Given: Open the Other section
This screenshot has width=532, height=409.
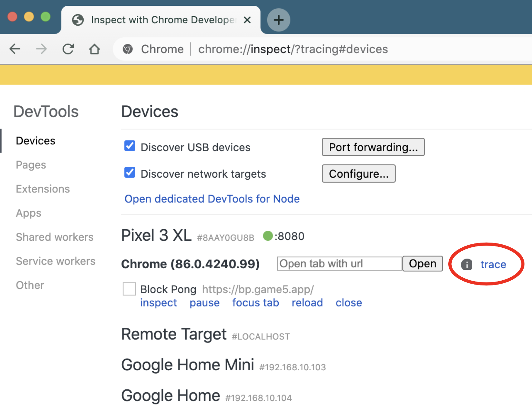Looking at the screenshot, I should coord(30,285).
